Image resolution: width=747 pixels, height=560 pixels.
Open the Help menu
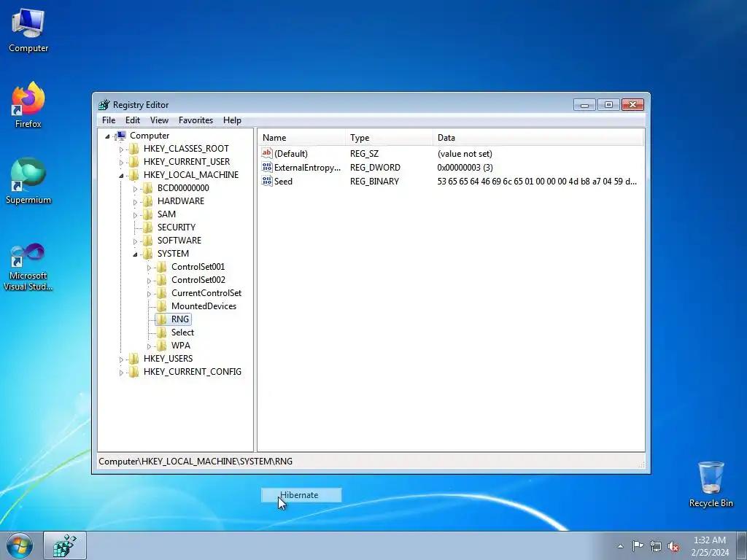pyautogui.click(x=232, y=120)
